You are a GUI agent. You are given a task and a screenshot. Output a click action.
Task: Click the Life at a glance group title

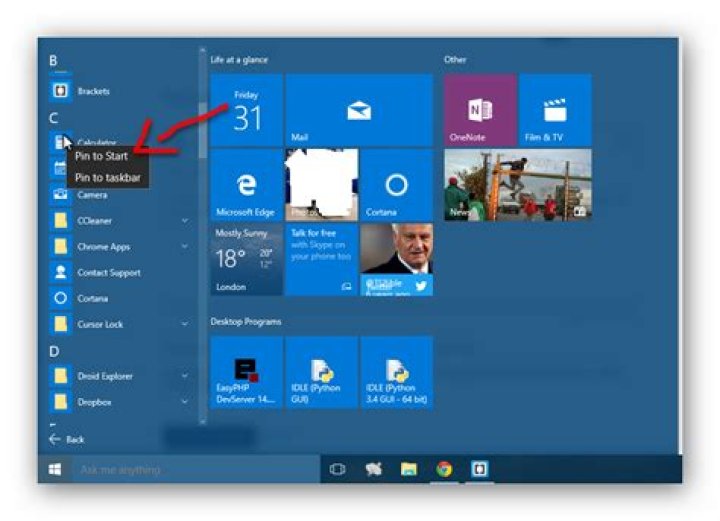pyautogui.click(x=239, y=60)
